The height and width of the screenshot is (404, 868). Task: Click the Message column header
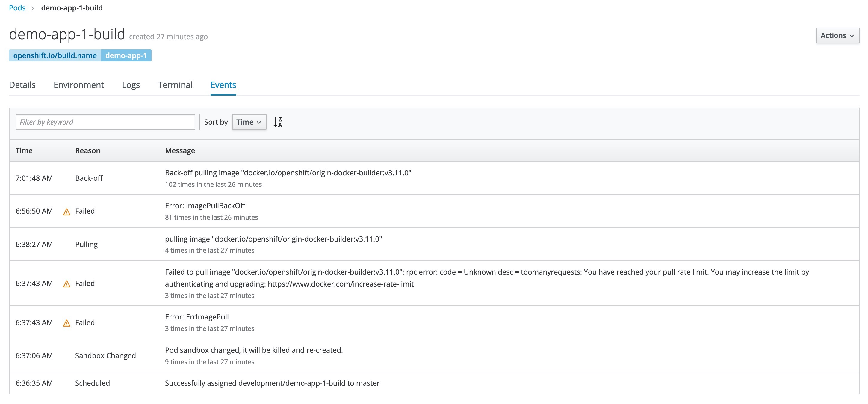180,150
